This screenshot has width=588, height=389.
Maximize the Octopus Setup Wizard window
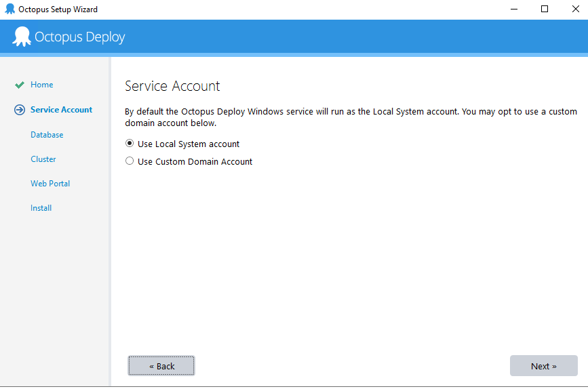(545, 9)
